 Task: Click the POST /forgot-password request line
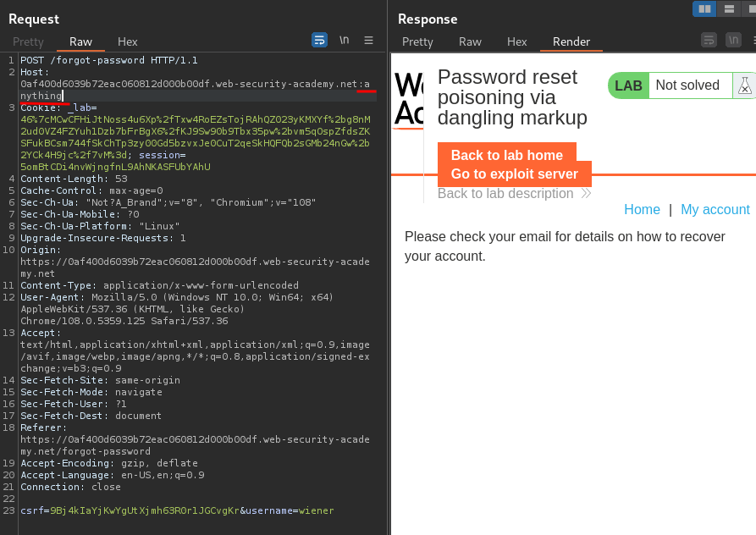pos(109,60)
